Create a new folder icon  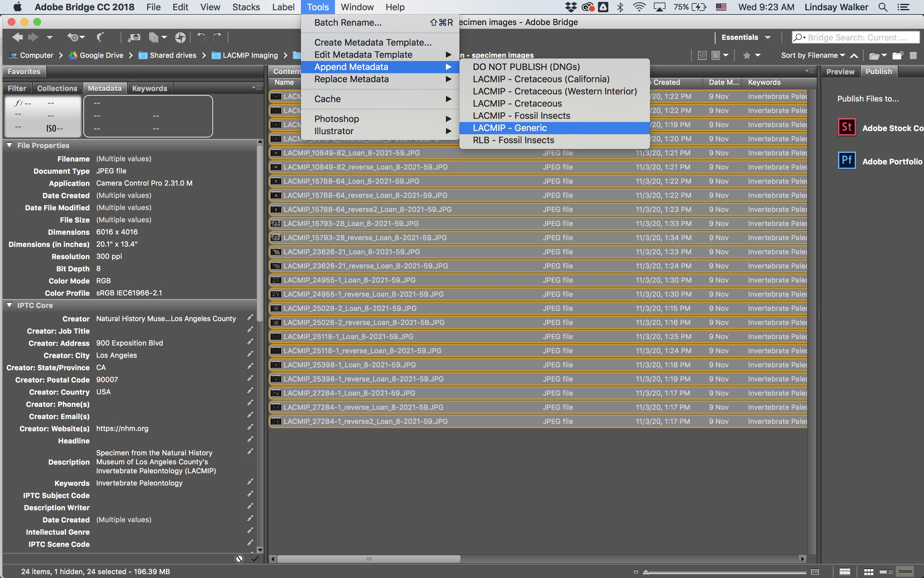point(897,56)
